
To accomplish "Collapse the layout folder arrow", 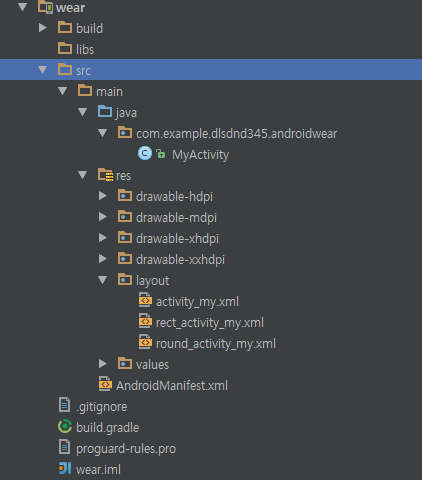I will pos(102,280).
